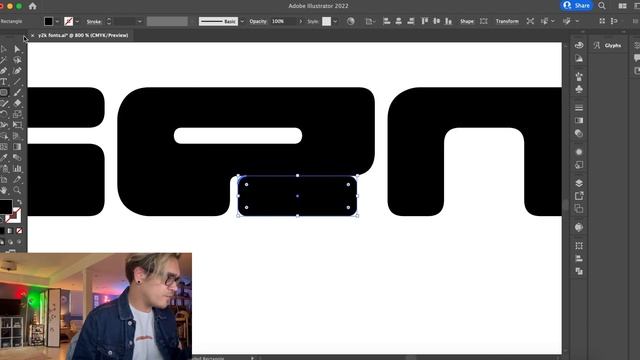
Task: Open the Gradient panel icon in dock
Action: coord(579,120)
